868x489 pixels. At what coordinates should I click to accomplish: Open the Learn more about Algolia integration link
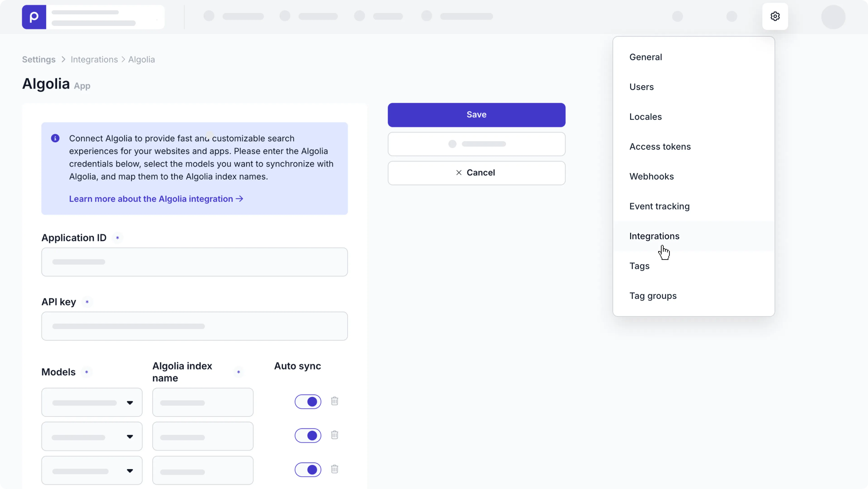[x=156, y=199]
